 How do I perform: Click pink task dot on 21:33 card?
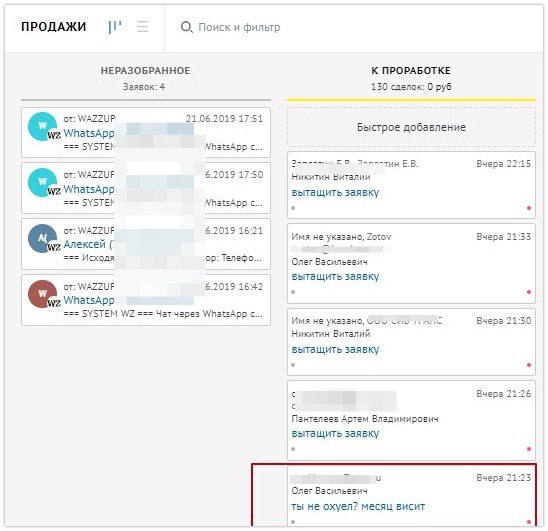tap(529, 292)
